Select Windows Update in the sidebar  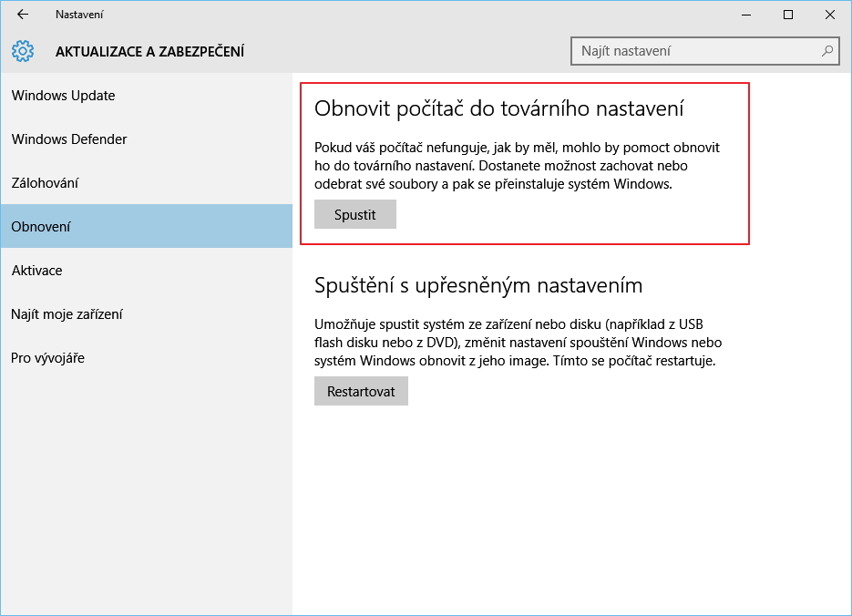point(62,95)
